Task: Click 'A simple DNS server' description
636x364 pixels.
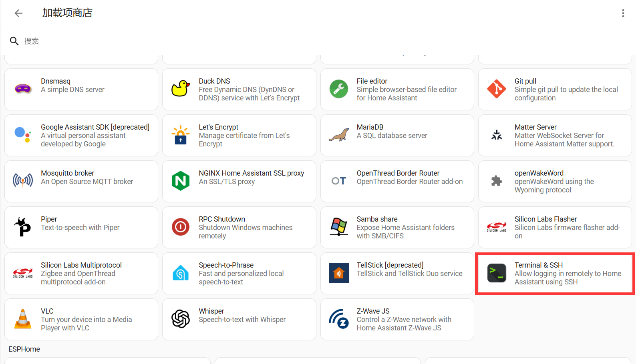Action: coord(72,90)
